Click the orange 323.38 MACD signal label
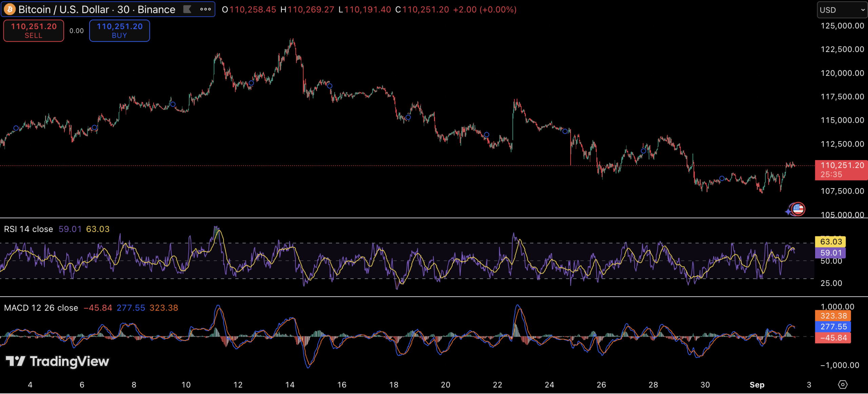 (833, 316)
